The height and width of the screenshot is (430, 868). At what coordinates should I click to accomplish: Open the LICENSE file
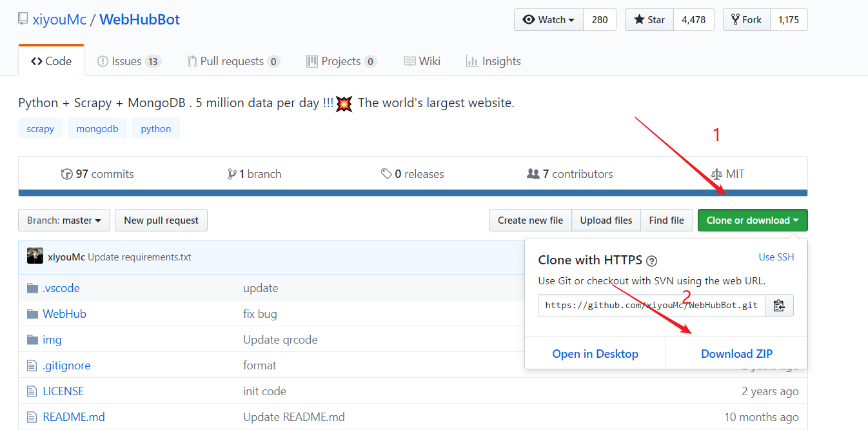click(x=63, y=391)
